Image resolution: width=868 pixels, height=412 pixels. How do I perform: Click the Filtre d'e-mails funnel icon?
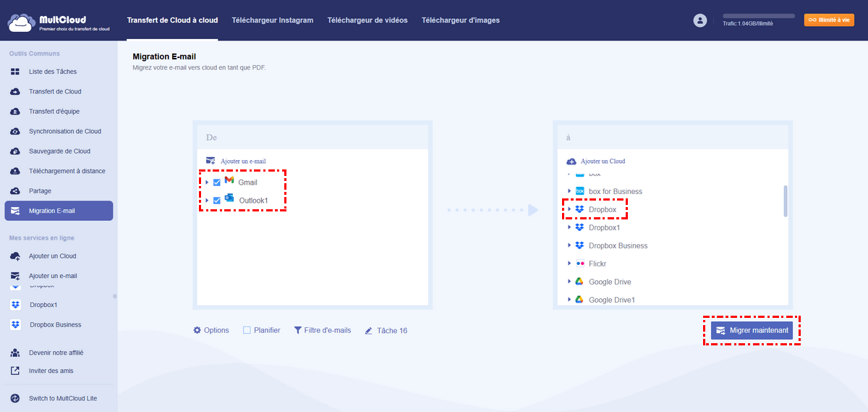[297, 330]
